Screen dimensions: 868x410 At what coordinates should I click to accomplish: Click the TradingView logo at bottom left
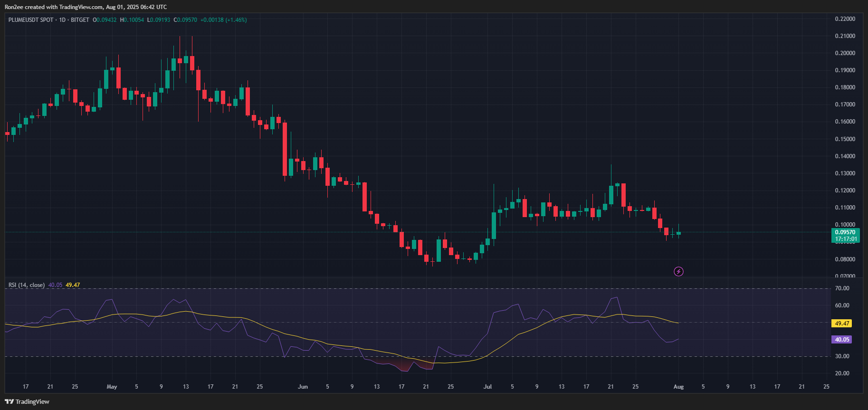tap(27, 401)
